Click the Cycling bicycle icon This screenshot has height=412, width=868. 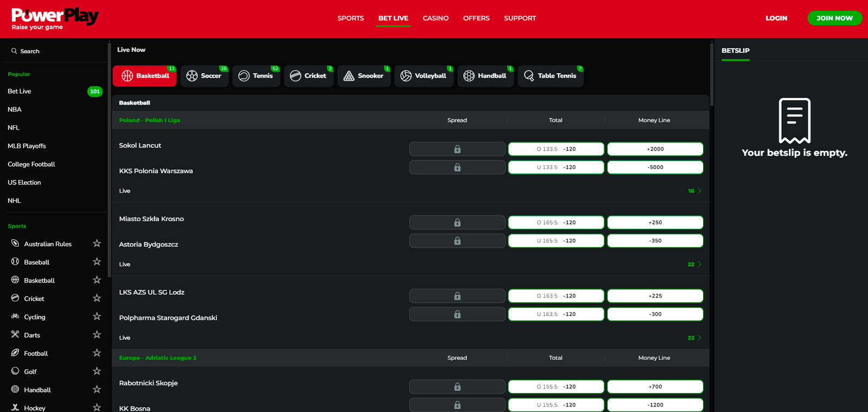15,317
